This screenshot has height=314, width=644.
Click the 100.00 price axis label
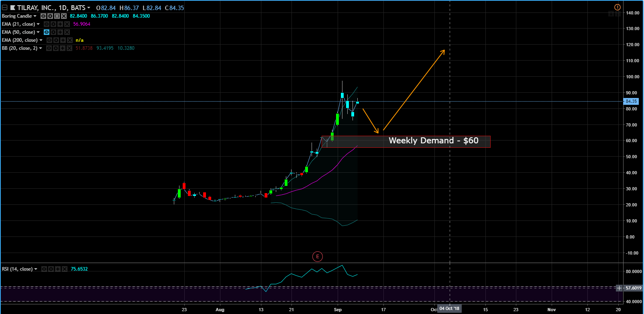632,77
